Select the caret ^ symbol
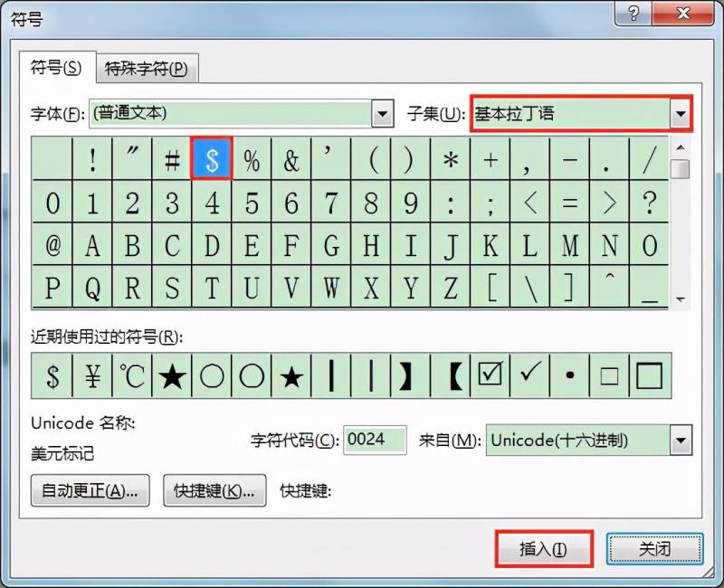724x588 pixels. [609, 287]
